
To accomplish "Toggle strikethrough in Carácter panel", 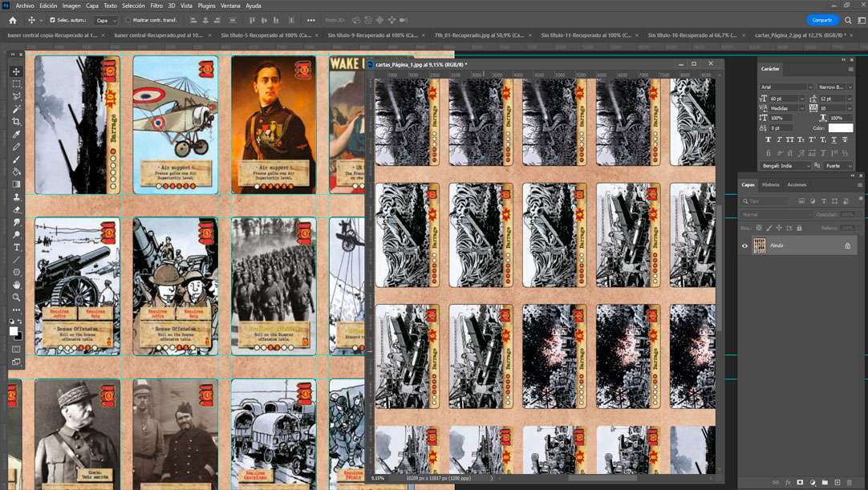I will 845,140.
